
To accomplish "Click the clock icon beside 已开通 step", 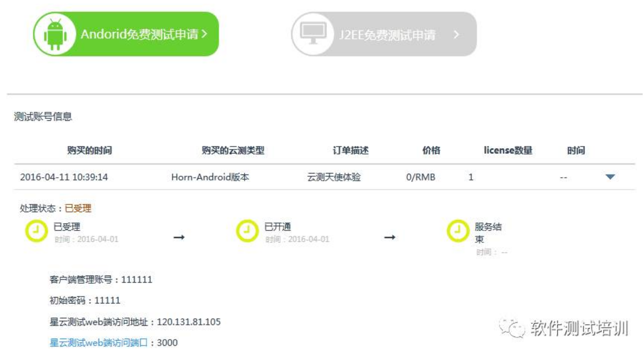I will [x=247, y=231].
